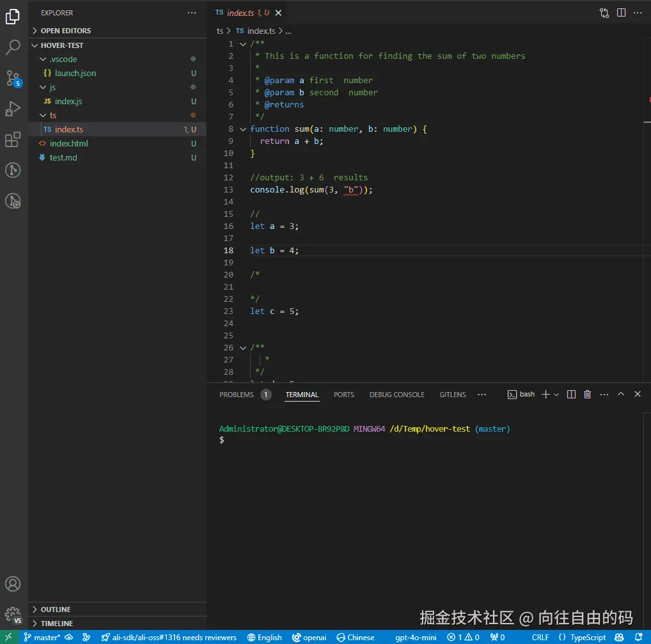This screenshot has width=651, height=644.
Task: Maximize the panel size with chevron up
Action: tap(620, 395)
